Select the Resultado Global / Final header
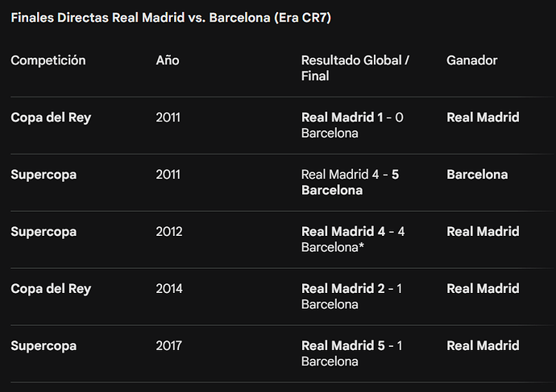The width and height of the screenshot is (556, 392). pos(355,68)
